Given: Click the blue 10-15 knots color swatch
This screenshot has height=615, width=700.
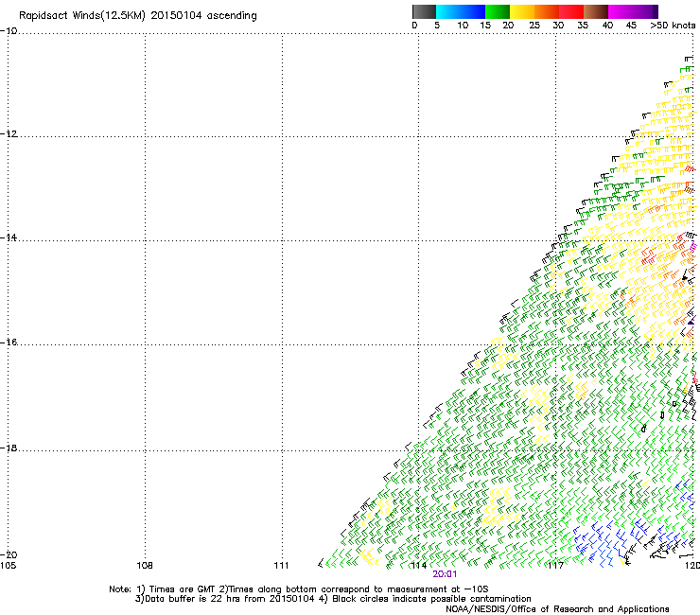Looking at the screenshot, I should tap(473, 11).
